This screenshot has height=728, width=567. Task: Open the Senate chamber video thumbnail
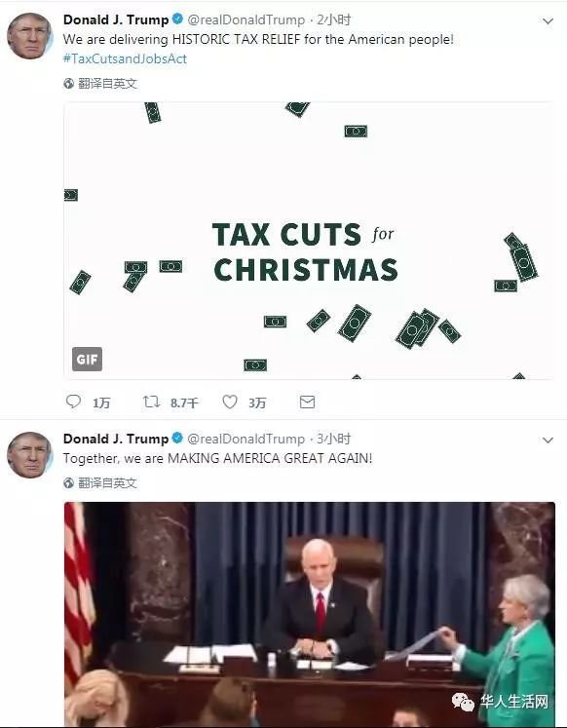click(310, 614)
